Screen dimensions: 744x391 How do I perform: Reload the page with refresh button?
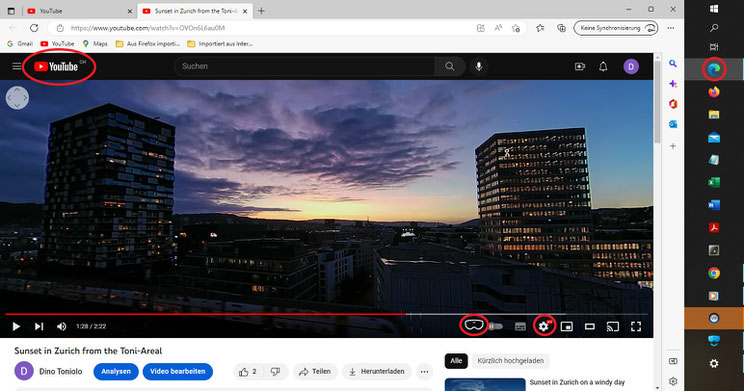[x=34, y=28]
